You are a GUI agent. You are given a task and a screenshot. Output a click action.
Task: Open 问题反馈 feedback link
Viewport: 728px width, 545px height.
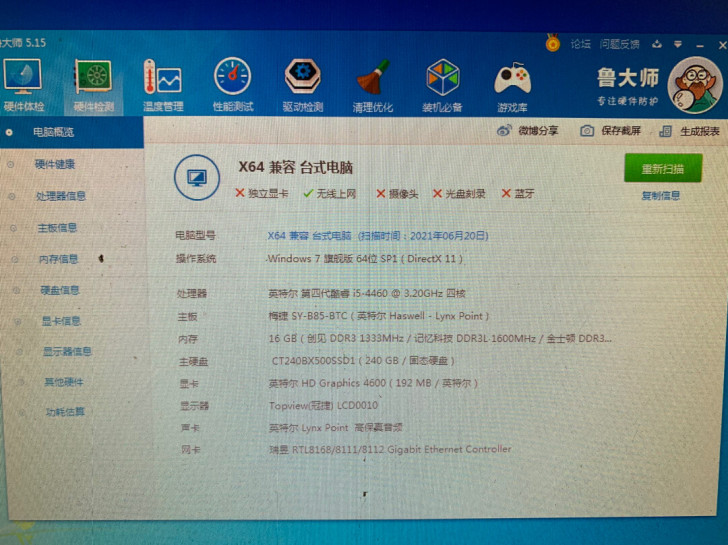(x=619, y=44)
